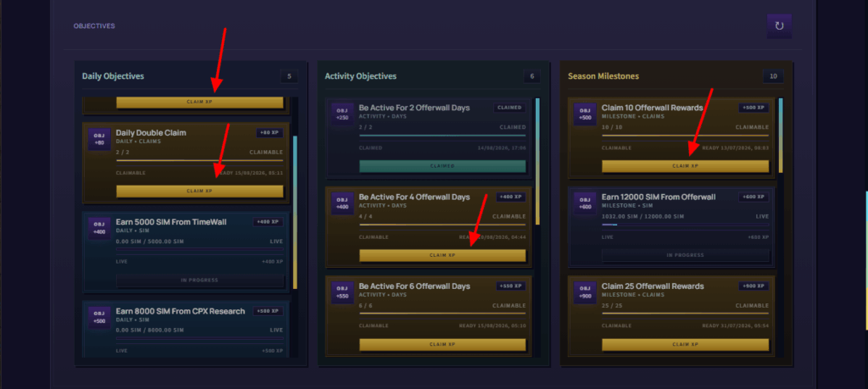Click the Activity Objectives column heading
Screen dimensions: 868x389
[361, 76]
